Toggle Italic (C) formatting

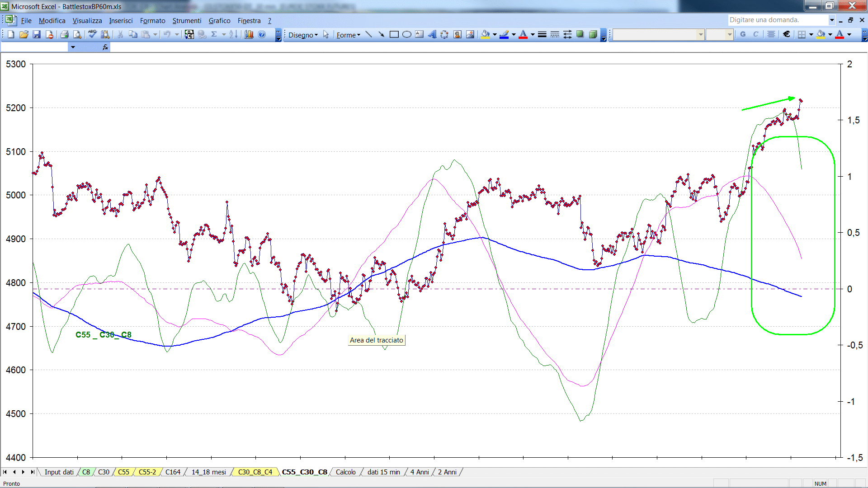pos(755,34)
